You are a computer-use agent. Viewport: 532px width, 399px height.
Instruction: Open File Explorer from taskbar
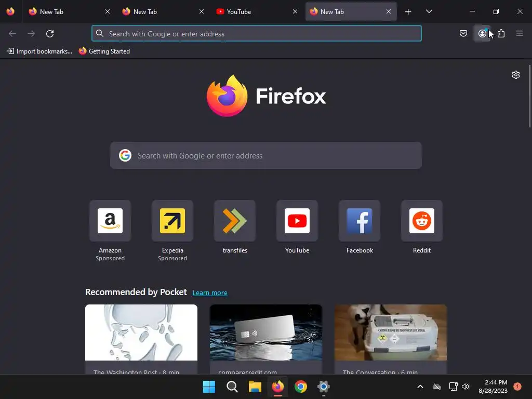[255, 387]
